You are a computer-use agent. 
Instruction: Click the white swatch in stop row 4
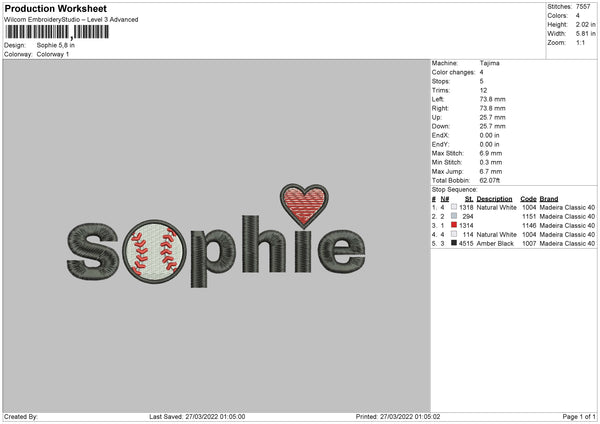pyautogui.click(x=454, y=234)
